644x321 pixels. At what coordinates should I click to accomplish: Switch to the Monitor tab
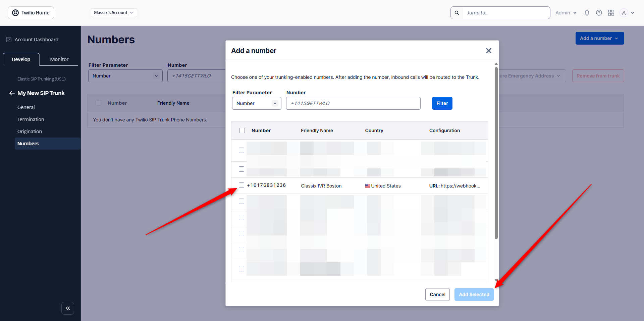59,59
